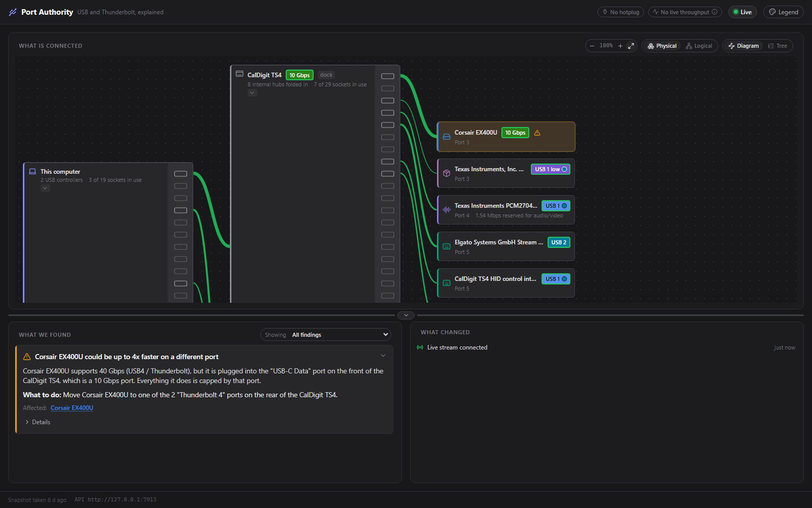Click the icon on the CalDigit TS4 HID control card
The height and width of the screenshot is (508, 812).
[447, 283]
